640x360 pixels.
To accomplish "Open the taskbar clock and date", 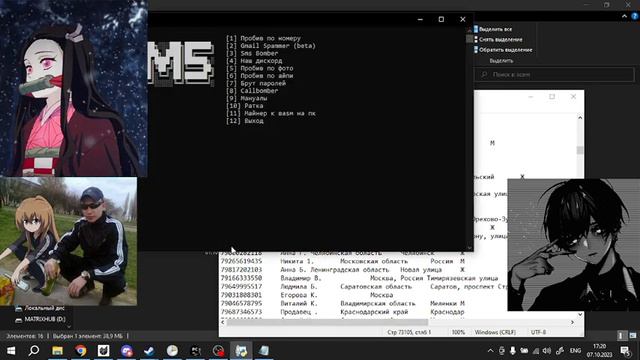I will click(600, 351).
